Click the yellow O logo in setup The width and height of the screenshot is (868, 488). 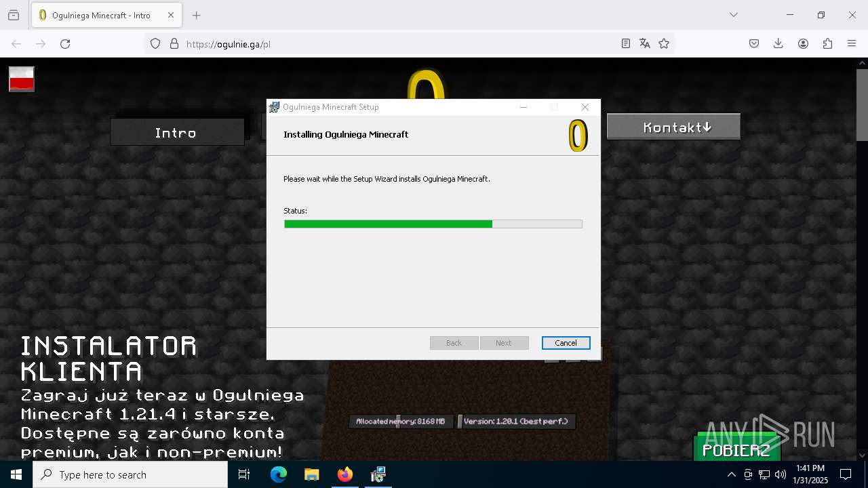point(578,135)
